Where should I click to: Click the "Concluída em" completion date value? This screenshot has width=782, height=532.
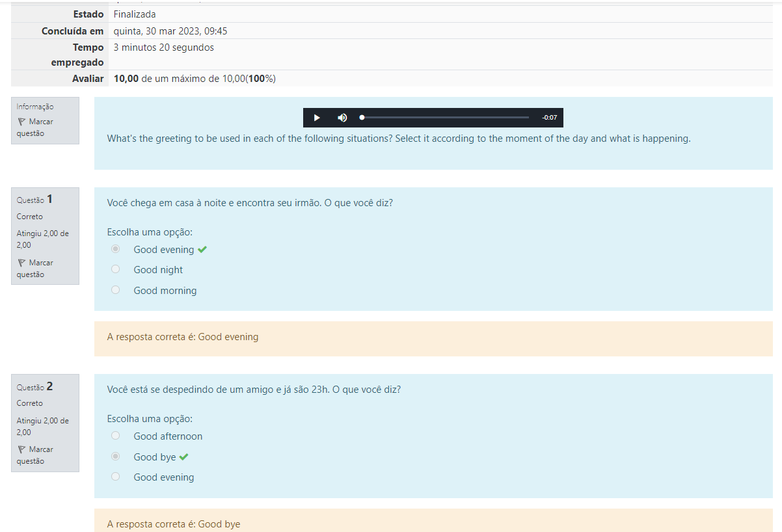(170, 31)
